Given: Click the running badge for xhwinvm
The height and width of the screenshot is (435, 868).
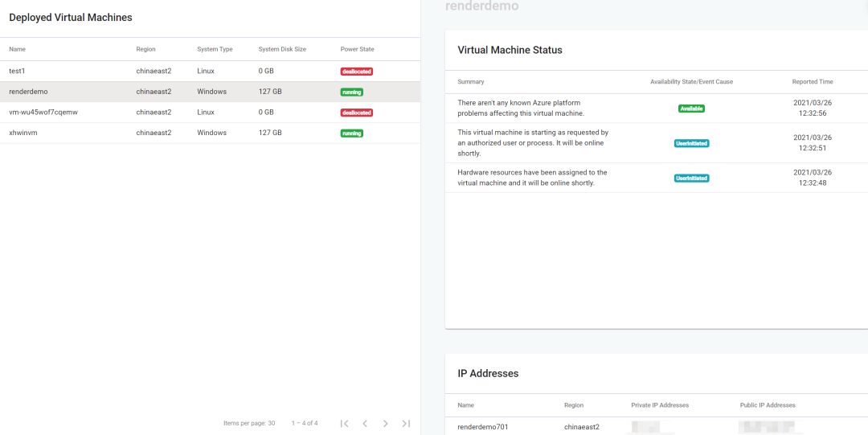Looking at the screenshot, I should tap(351, 133).
